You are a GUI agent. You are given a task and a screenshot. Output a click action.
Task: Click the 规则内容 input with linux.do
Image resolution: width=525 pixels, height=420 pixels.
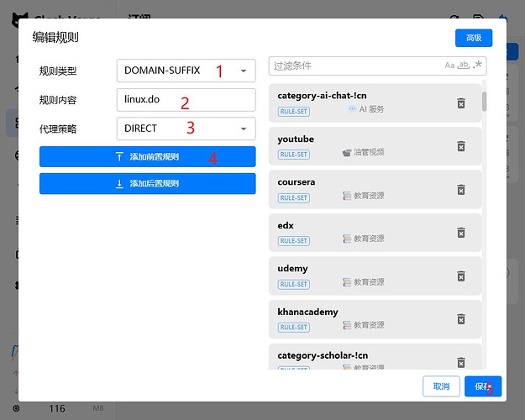(x=186, y=100)
